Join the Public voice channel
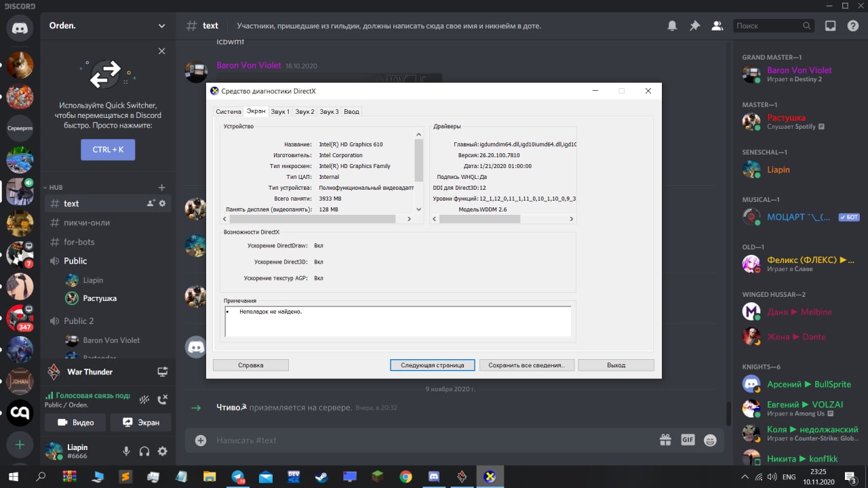The width and height of the screenshot is (868, 488). tap(107, 261)
